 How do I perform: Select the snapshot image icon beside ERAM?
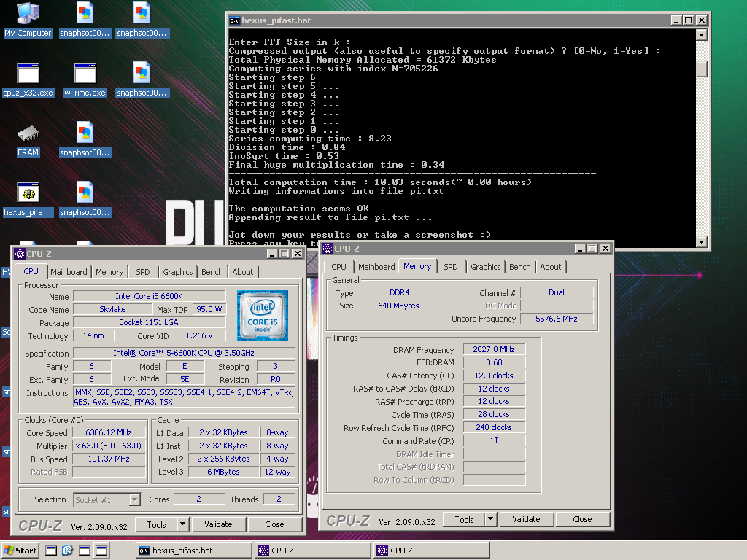85,140
